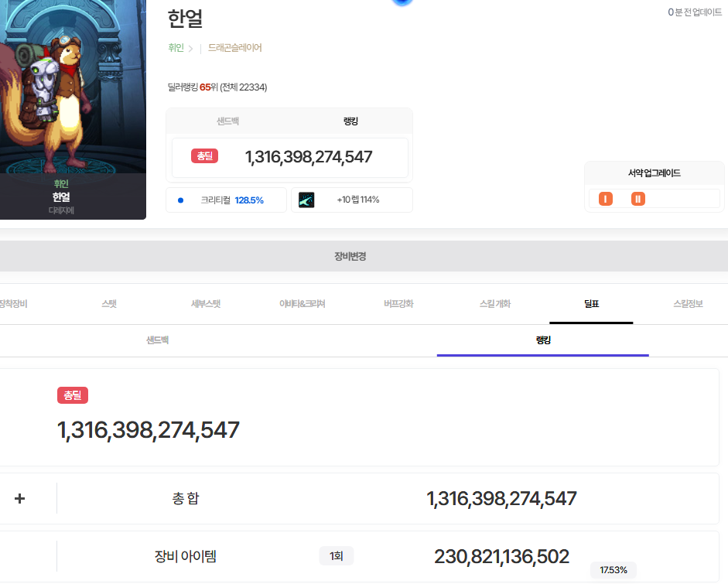Click the squirrel character portrait image
The width and height of the screenshot is (728, 584).
[73, 87]
